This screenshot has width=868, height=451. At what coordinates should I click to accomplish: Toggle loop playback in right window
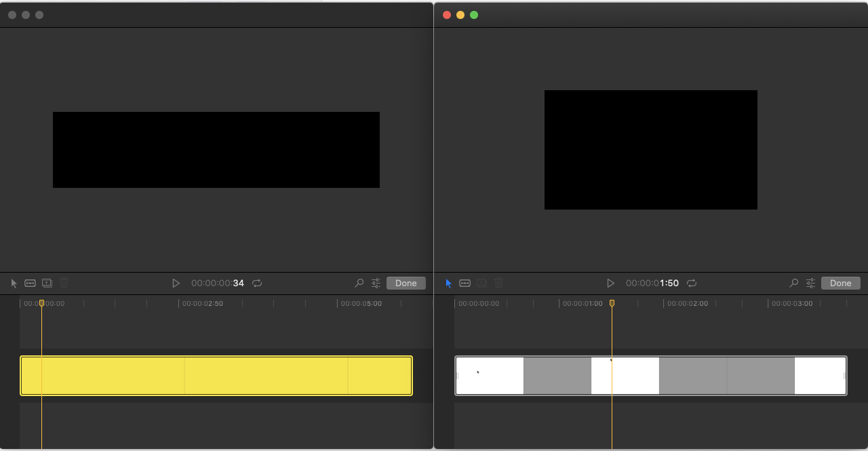click(x=692, y=283)
